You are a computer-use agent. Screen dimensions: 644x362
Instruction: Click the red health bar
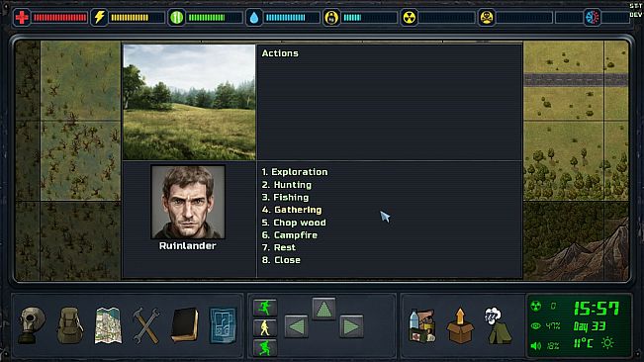[59, 17]
